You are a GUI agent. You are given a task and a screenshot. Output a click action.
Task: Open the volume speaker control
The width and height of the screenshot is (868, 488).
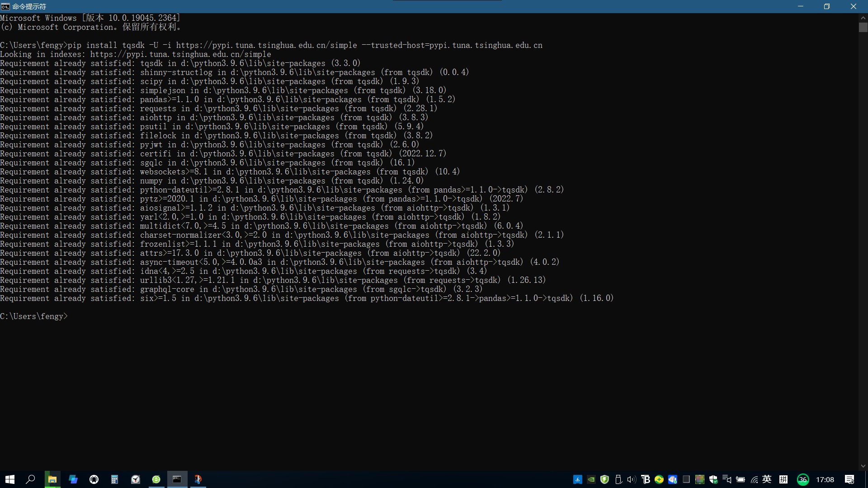tap(632, 480)
